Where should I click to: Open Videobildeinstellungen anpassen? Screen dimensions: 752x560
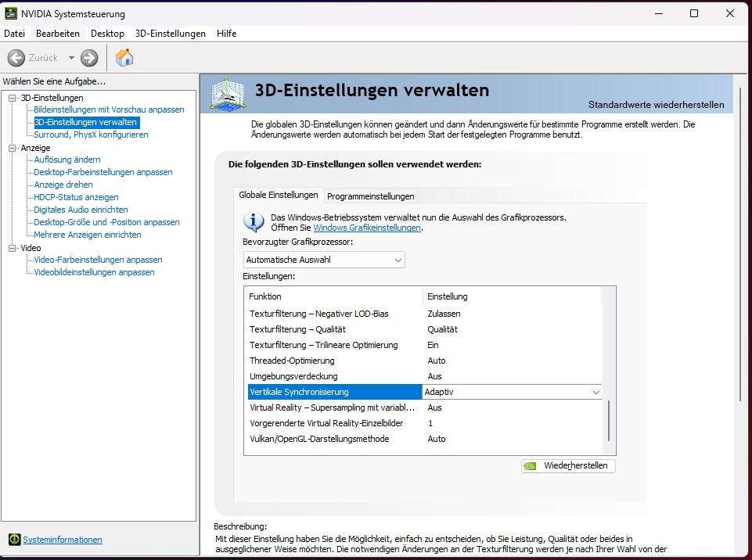[94, 272]
